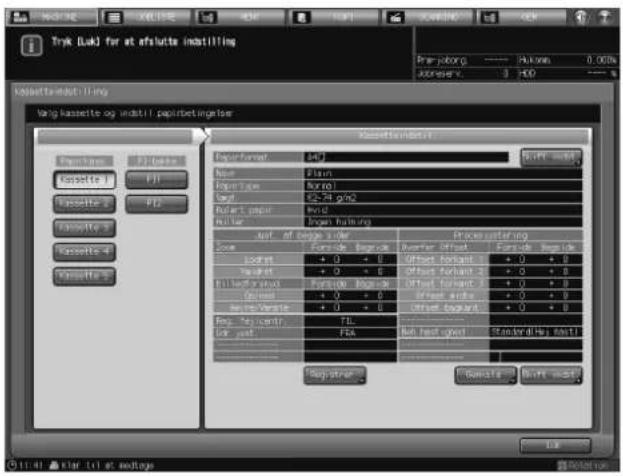This screenshot has height=476, width=623.
Task: Click the Jobreserv. status entry
Action: [x=463, y=74]
